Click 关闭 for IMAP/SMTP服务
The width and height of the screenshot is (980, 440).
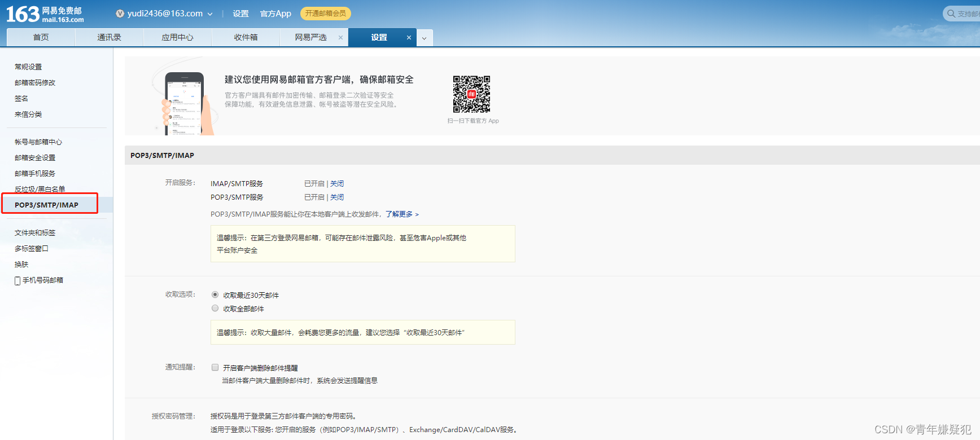pyautogui.click(x=337, y=183)
